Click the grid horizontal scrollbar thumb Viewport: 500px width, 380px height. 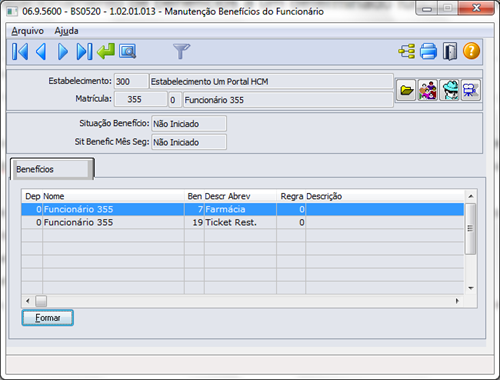coord(41,301)
